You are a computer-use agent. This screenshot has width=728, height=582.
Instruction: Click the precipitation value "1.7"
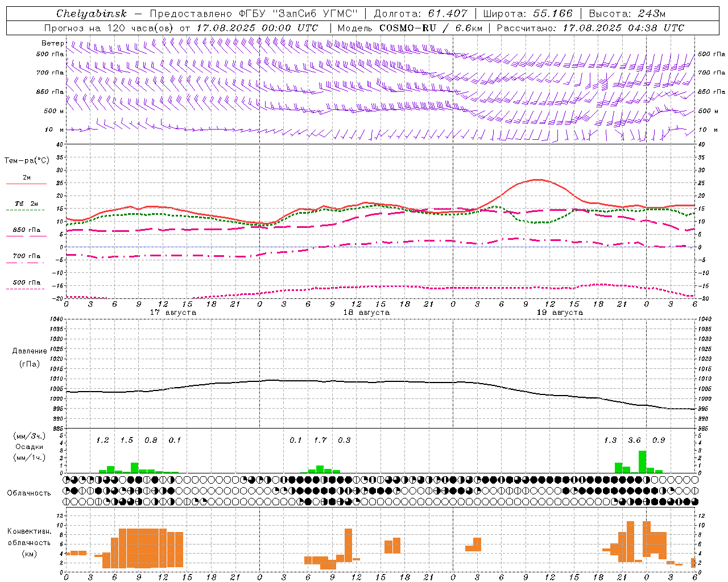point(320,440)
